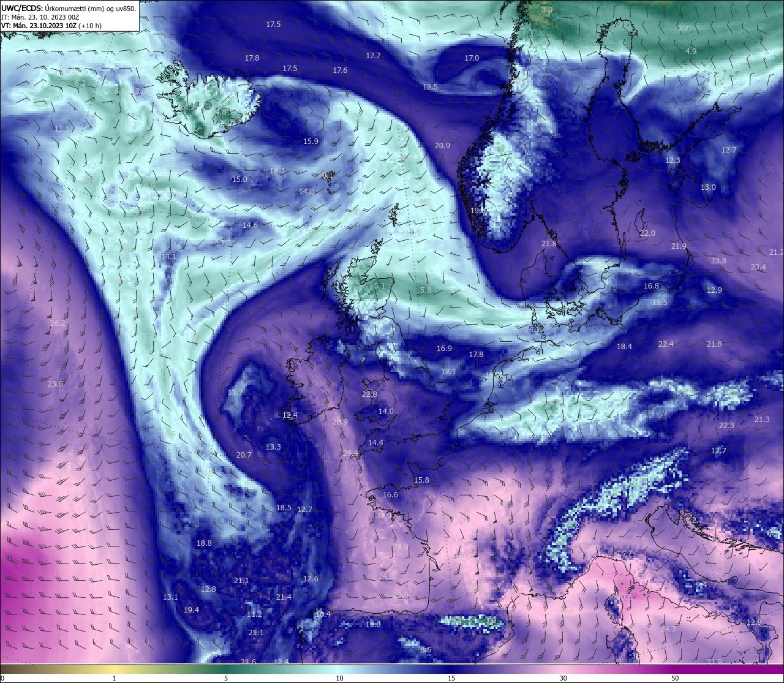Click the map value 20.7
This screenshot has width=784, height=683.
(244, 455)
